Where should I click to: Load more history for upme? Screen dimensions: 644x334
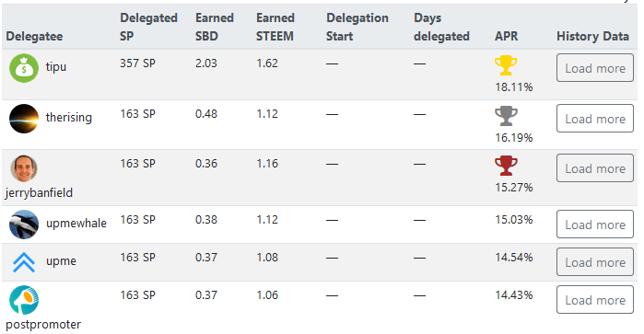595,262
